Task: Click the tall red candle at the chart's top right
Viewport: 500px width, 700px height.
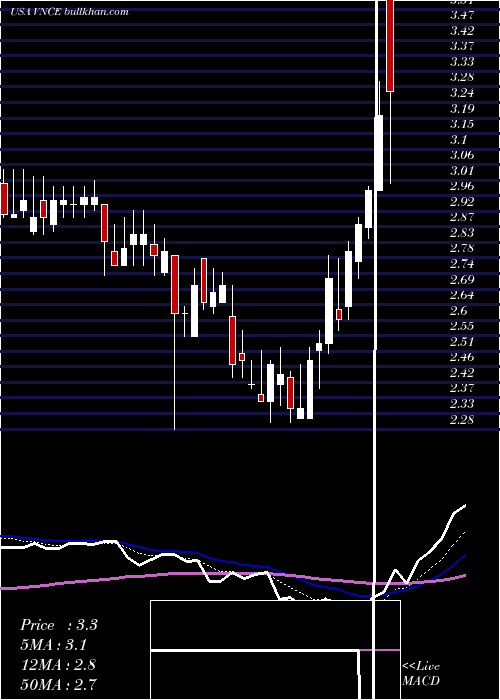Action: pyautogui.click(x=390, y=46)
